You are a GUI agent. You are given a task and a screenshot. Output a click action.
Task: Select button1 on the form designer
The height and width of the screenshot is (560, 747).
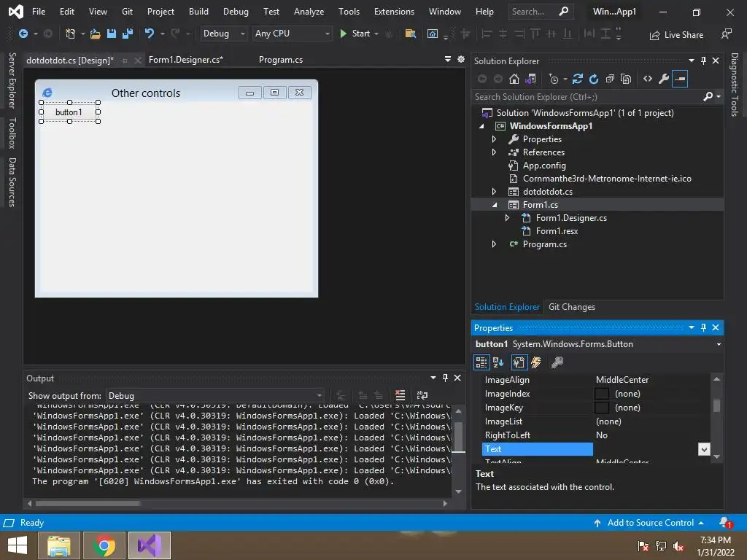(69, 112)
